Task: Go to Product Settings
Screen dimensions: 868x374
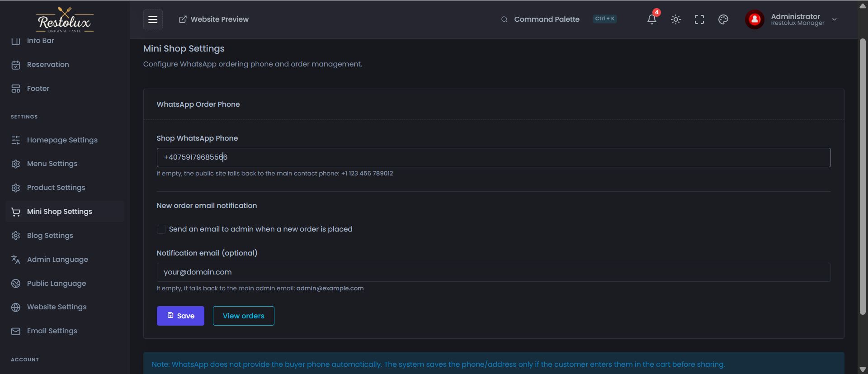Action: [56, 188]
